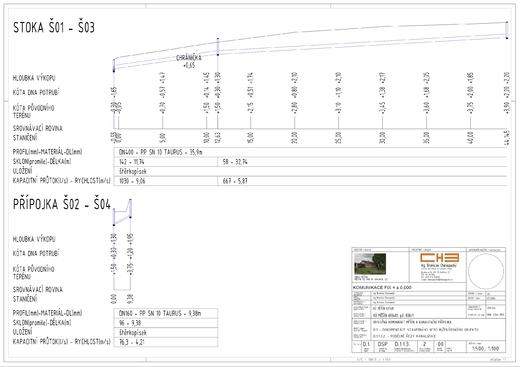Click the PŘÍPOJKA Š02 - Š04 heading

coord(62,204)
